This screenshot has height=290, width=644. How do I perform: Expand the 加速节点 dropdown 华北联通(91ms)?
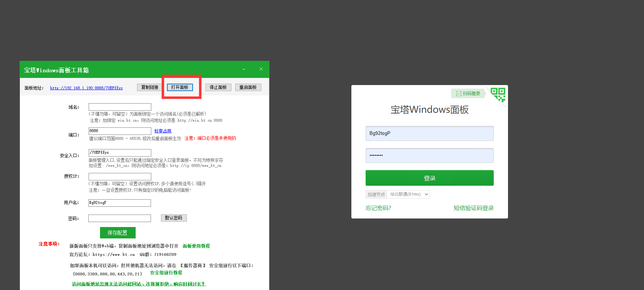coord(408,194)
